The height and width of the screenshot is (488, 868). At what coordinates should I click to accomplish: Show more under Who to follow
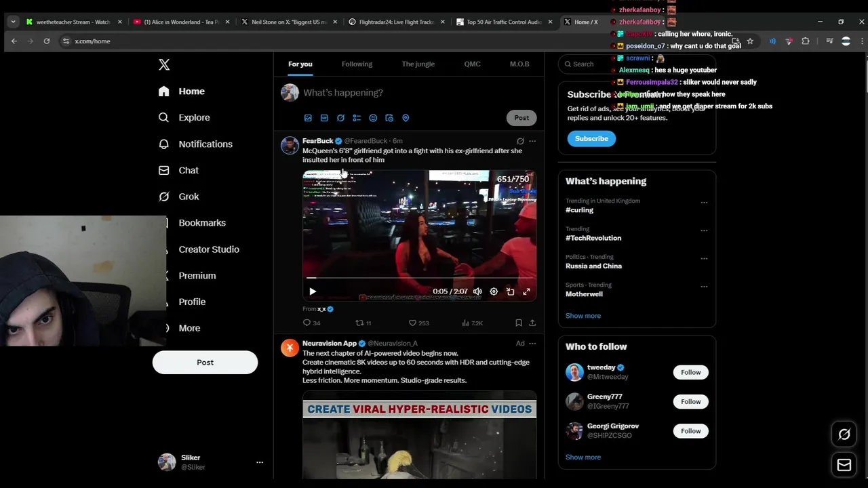(583, 457)
